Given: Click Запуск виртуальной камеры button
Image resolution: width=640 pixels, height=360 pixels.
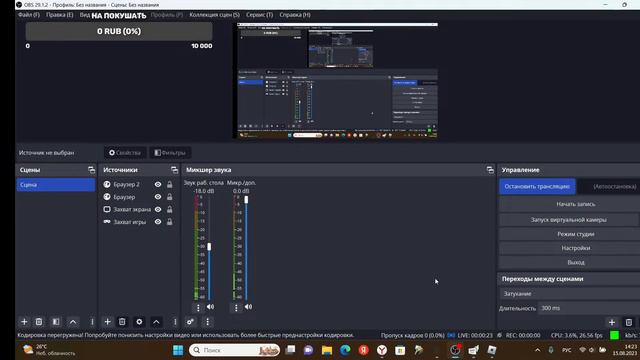Looking at the screenshot, I should [x=569, y=220].
